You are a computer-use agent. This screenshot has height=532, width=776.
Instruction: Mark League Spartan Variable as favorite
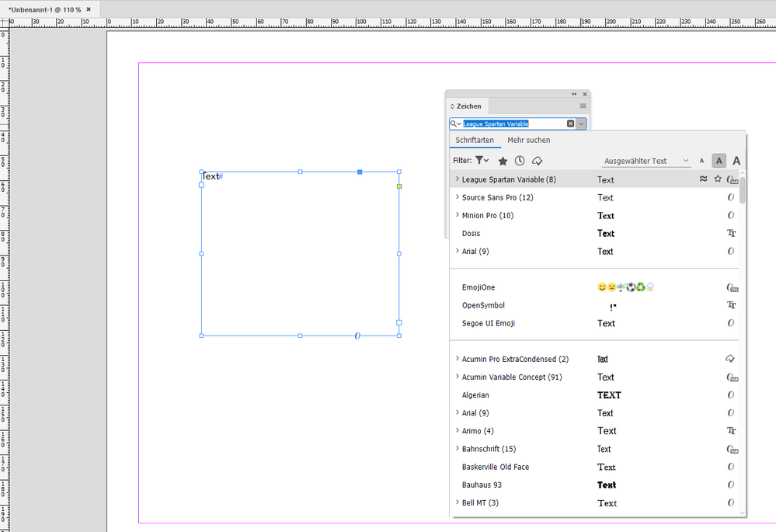pyautogui.click(x=718, y=179)
